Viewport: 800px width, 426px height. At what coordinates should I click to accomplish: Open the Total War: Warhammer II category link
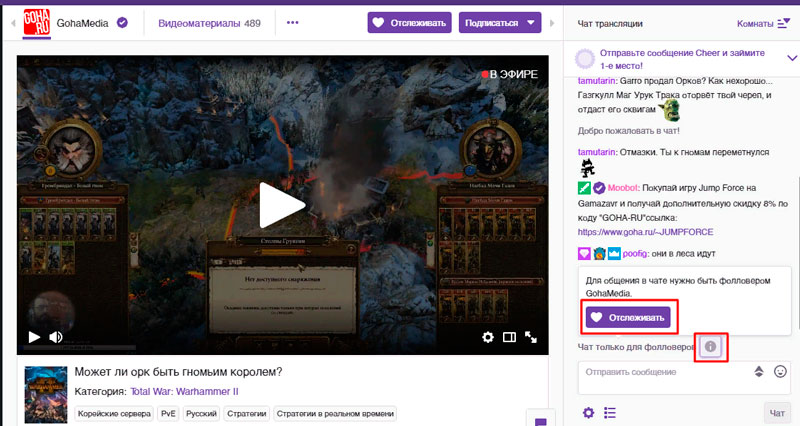184,391
